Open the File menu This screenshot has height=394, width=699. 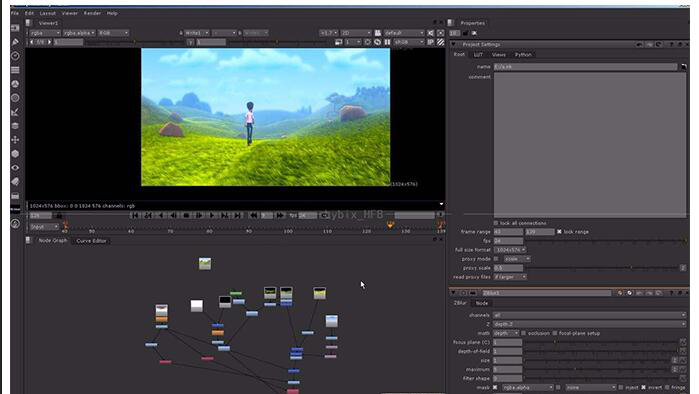click(15, 13)
